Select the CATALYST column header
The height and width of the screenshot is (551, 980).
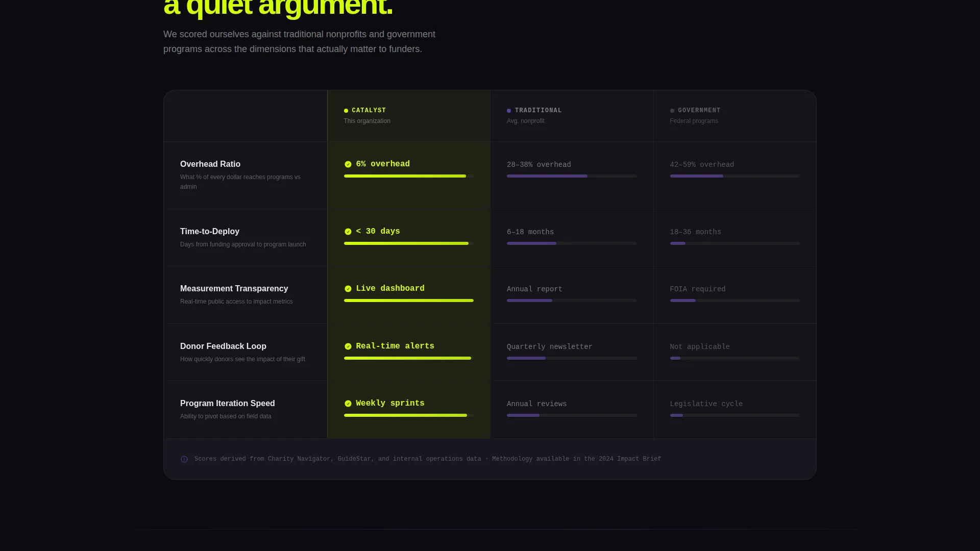tap(409, 116)
